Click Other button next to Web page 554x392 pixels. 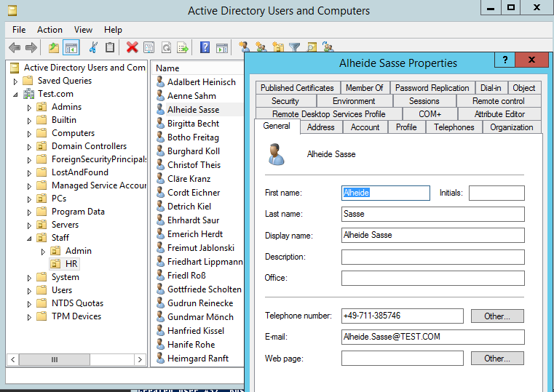point(497,359)
